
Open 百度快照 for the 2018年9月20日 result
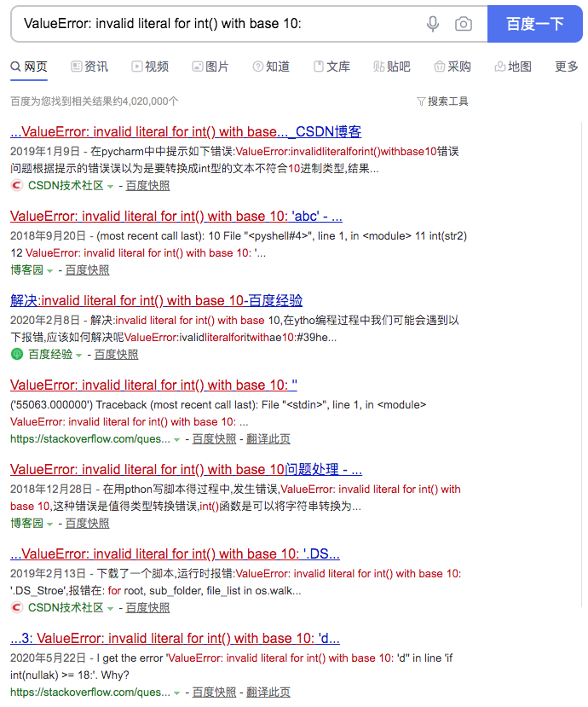pyautogui.click(x=88, y=269)
